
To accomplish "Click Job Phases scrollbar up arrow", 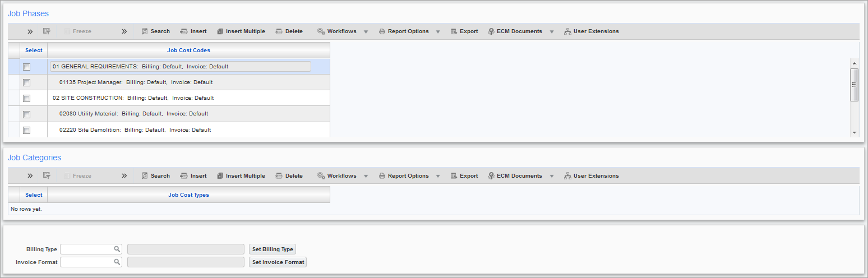I will click(x=855, y=63).
